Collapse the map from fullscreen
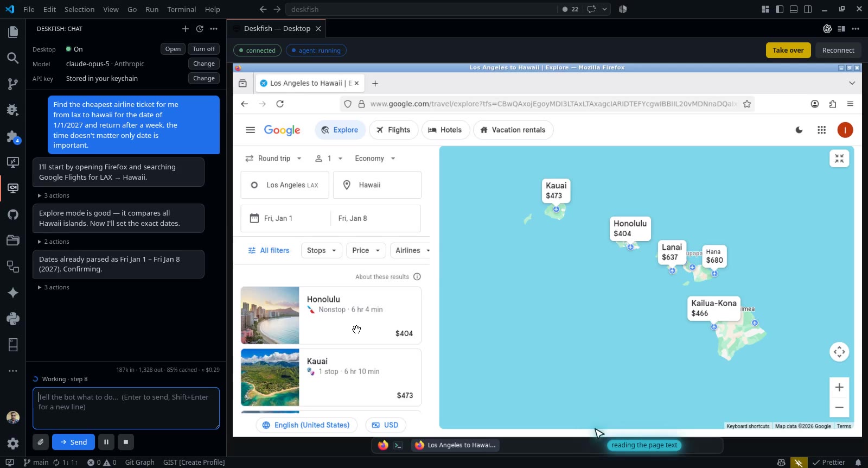The height and width of the screenshot is (468, 868). pos(839,159)
